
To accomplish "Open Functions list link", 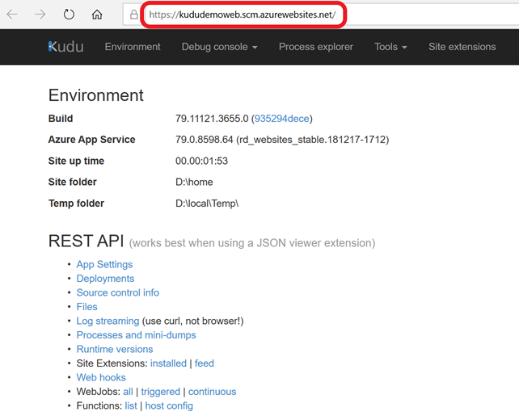I will coord(131,405).
